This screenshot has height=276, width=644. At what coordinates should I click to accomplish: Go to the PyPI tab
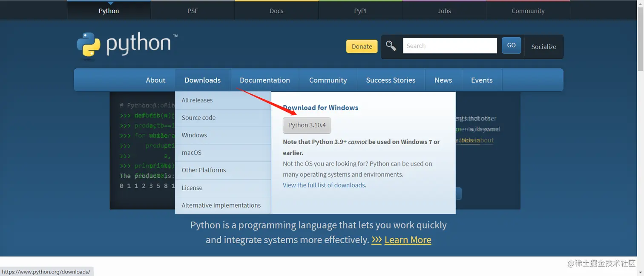point(360,11)
